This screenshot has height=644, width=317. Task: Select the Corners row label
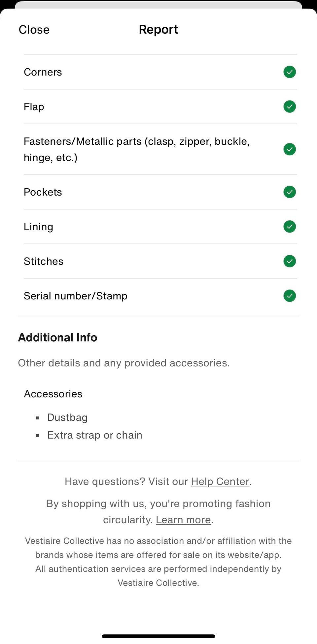click(43, 72)
